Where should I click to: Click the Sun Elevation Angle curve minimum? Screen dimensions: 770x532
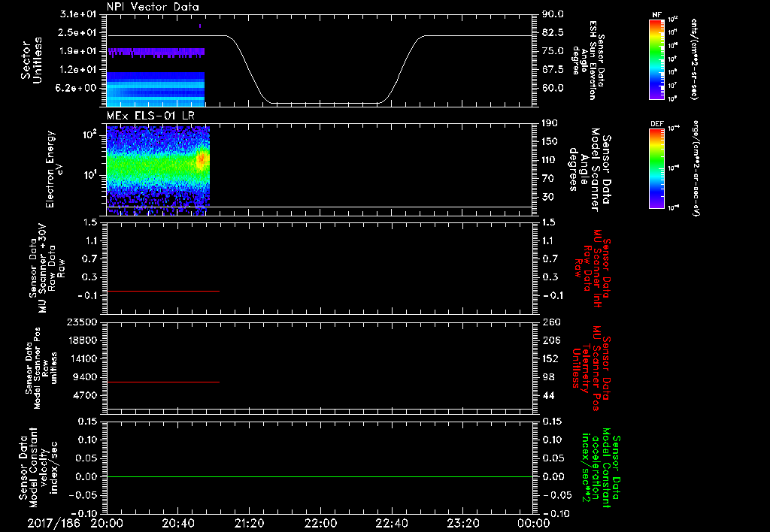pos(324,103)
